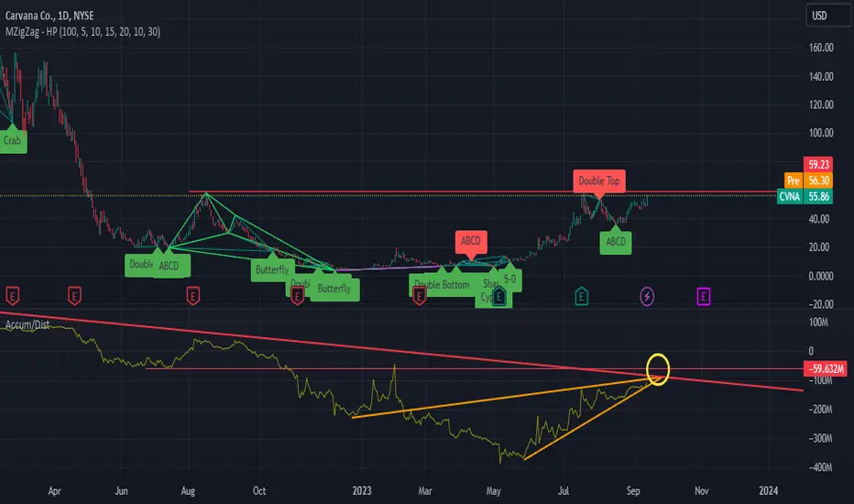Click the 100.00 price axis label
The image size is (854, 504).
821,133
